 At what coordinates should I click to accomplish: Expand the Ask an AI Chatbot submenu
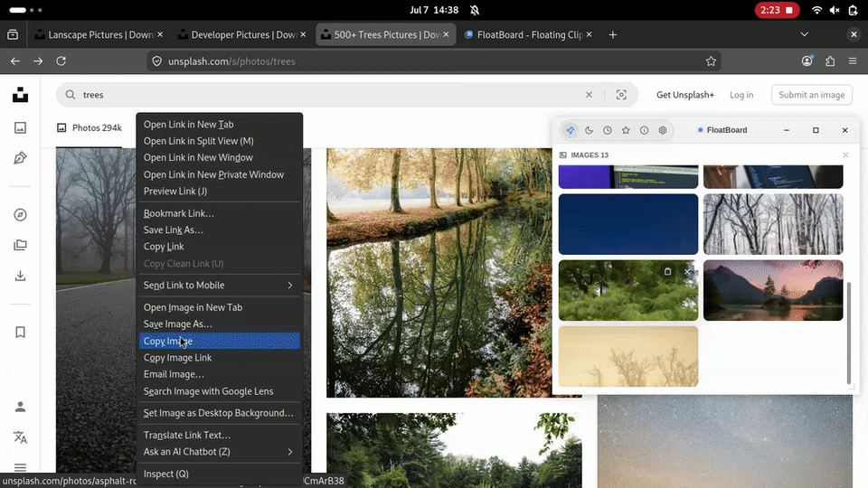219,452
